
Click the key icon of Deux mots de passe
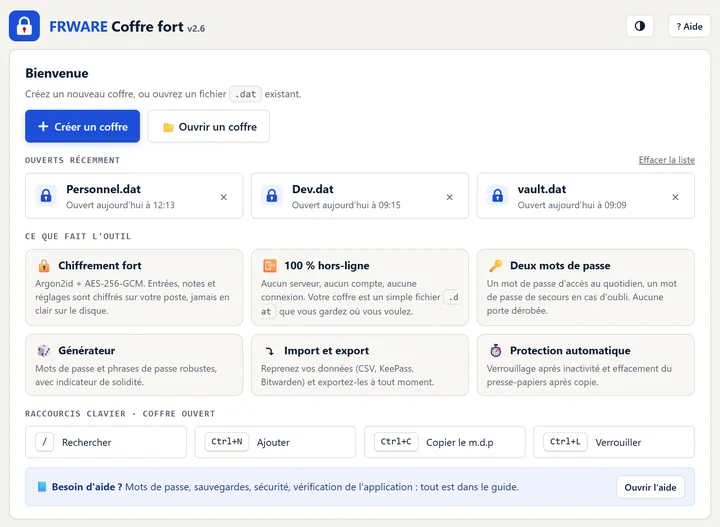click(495, 266)
